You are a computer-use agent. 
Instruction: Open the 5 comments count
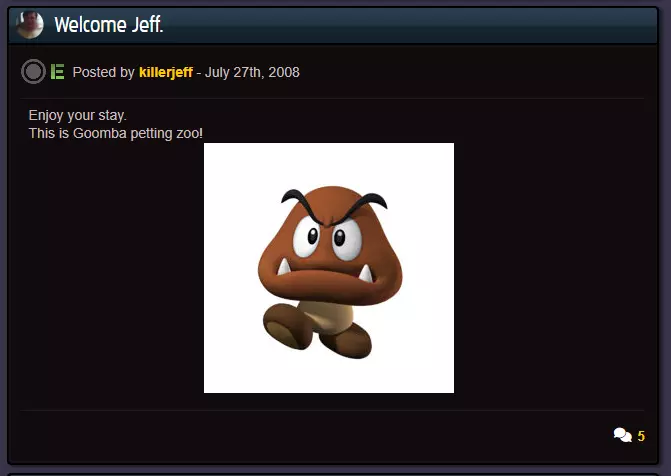tap(641, 436)
